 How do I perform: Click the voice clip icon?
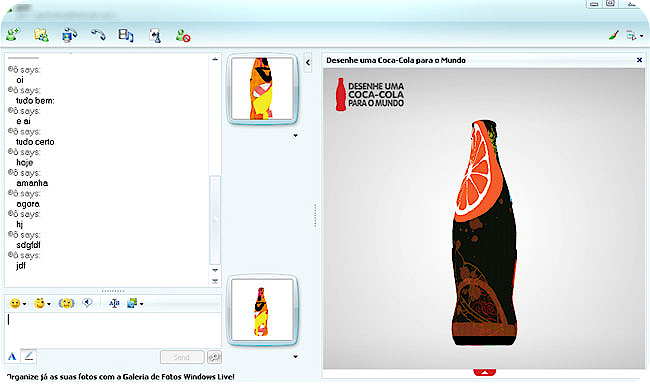(x=87, y=303)
